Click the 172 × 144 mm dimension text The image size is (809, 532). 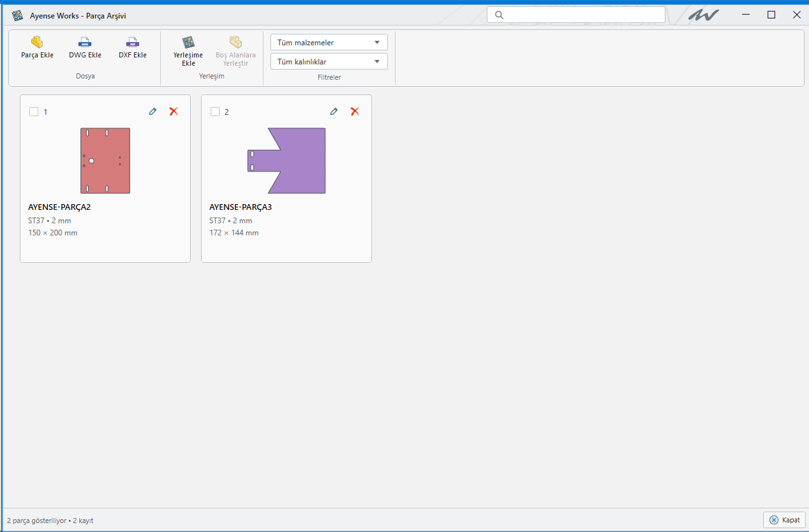coord(234,233)
